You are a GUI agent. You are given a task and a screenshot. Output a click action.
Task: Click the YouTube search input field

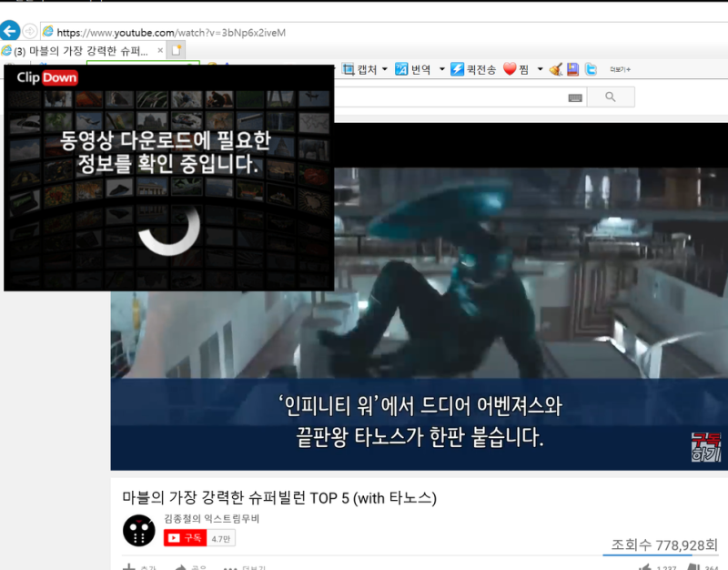460,97
